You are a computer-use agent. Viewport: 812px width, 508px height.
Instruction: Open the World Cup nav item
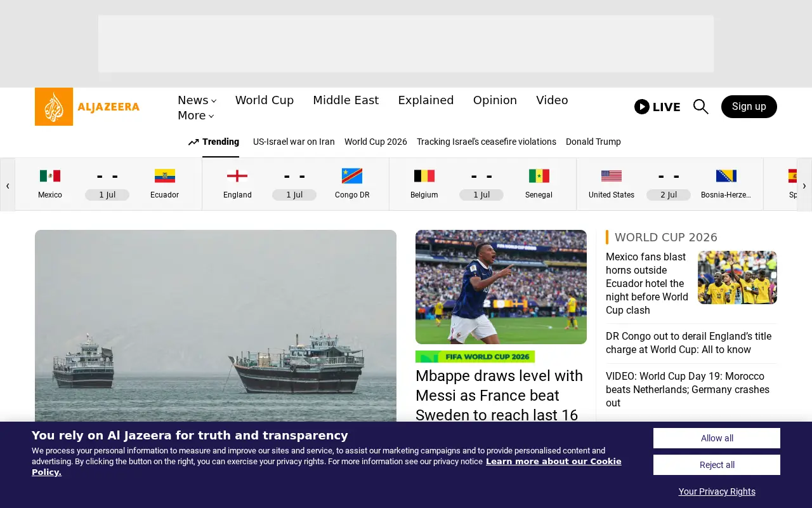265,100
